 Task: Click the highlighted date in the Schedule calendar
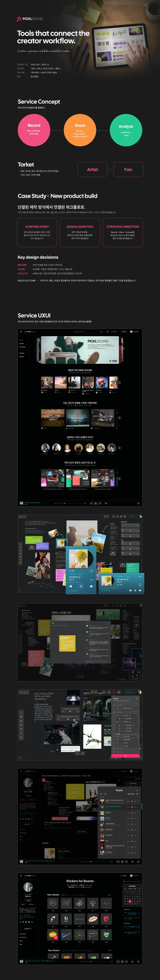(130, 901)
